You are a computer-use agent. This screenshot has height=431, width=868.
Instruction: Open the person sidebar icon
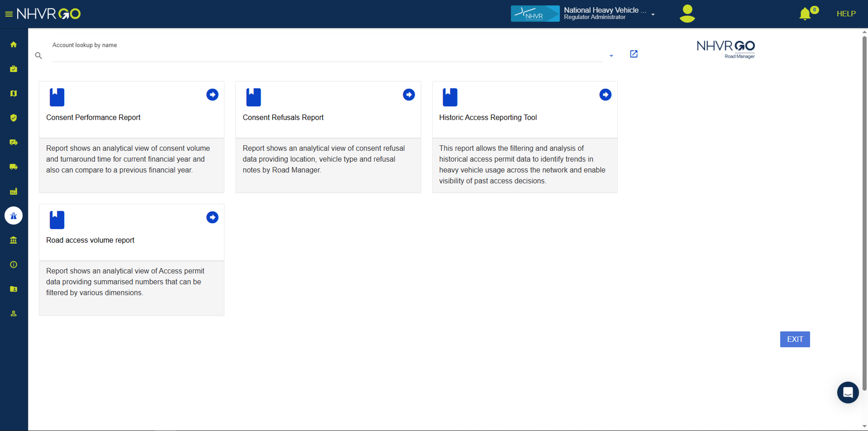pos(13,313)
